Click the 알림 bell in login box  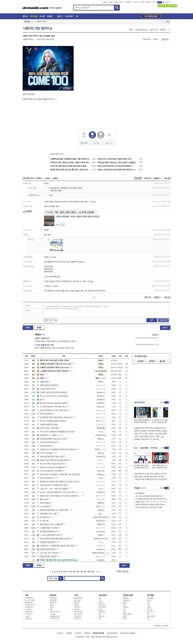coord(162,361)
